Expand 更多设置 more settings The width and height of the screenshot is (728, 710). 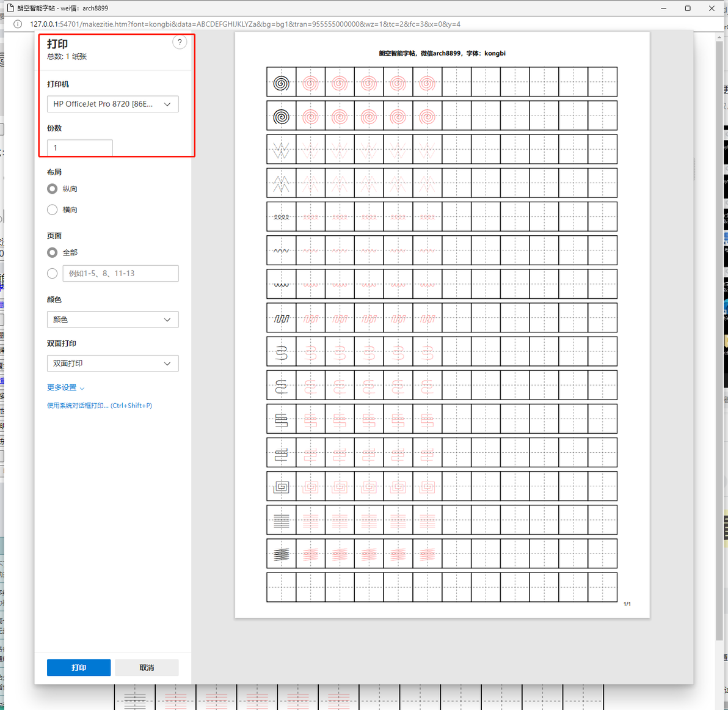pos(65,388)
